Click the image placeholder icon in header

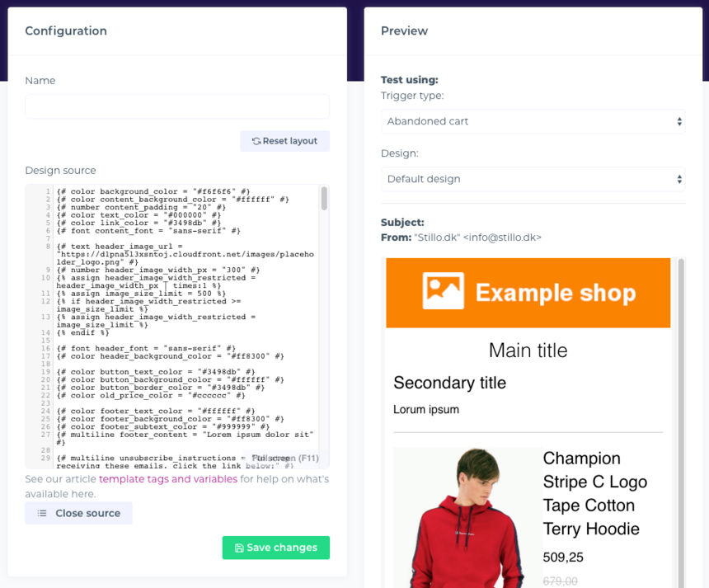pos(444,292)
